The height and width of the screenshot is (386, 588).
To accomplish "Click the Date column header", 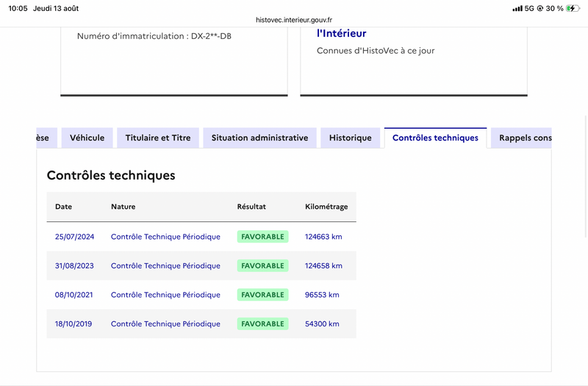I will (63, 207).
